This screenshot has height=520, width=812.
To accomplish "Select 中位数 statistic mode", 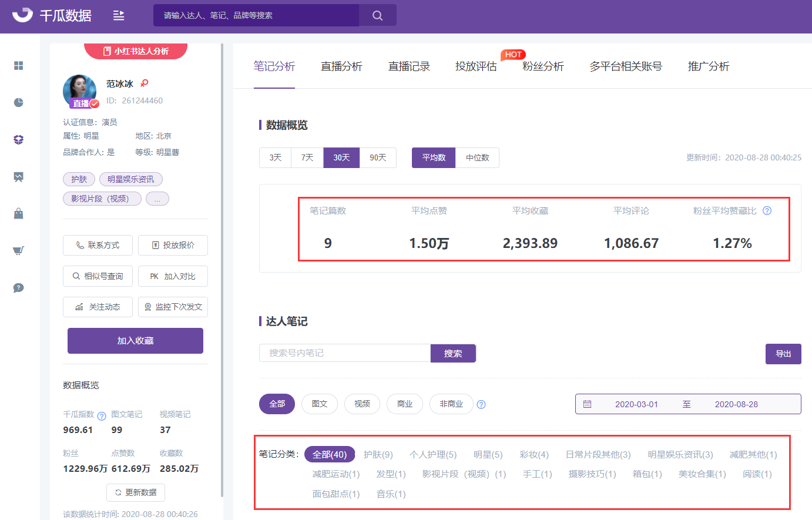I will [x=477, y=157].
